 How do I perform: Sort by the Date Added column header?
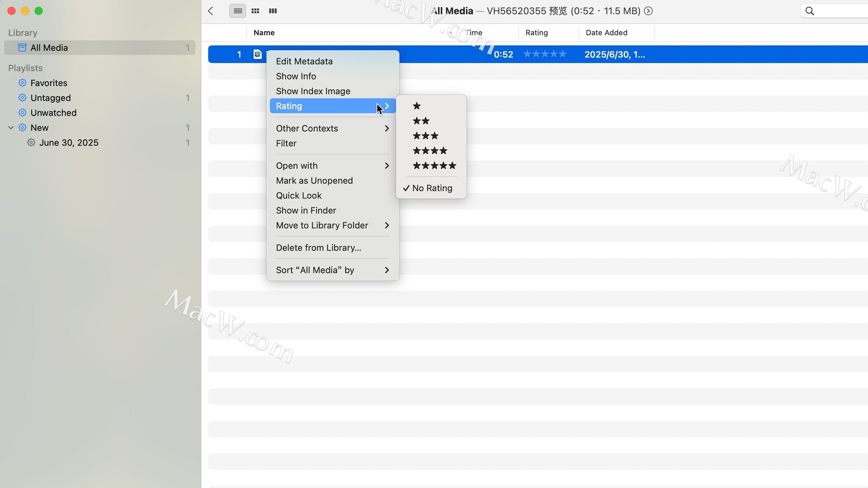[606, 33]
